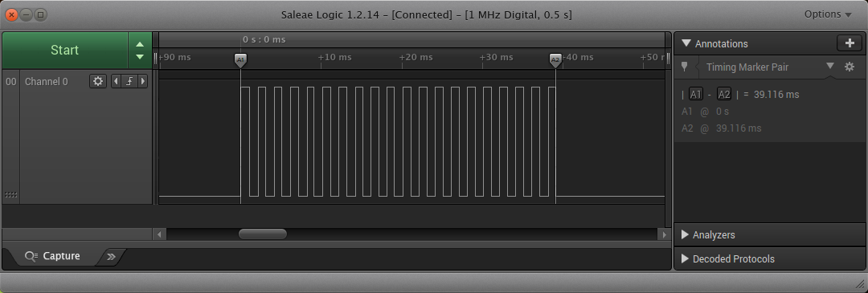The width and height of the screenshot is (868, 293).
Task: Click the horizontal scrollbar thumb
Action: (262, 234)
